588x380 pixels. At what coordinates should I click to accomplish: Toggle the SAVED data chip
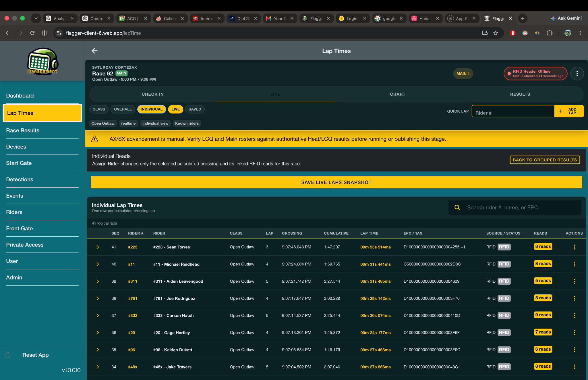click(195, 109)
